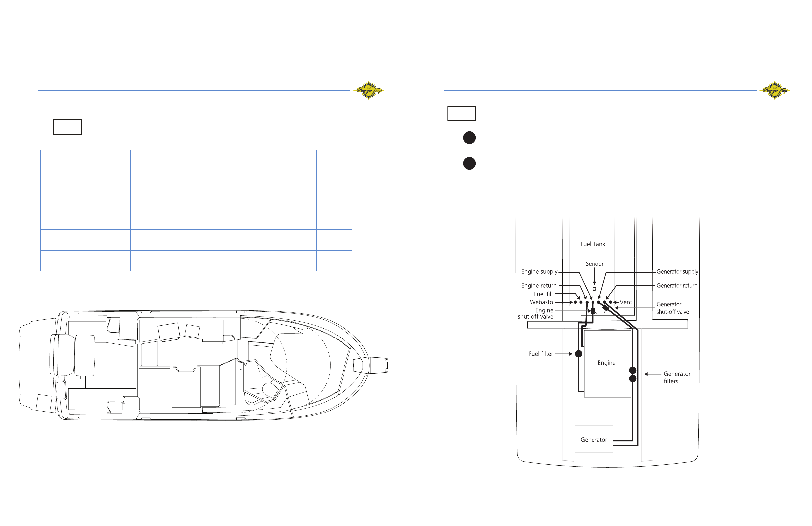The image size is (812, 526).
Task: Select the Generator box in the diagram
Action: [593, 439]
